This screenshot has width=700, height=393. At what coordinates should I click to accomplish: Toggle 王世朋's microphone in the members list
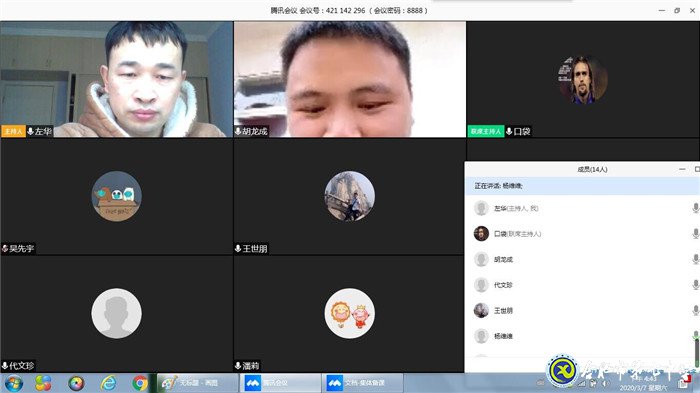point(695,310)
